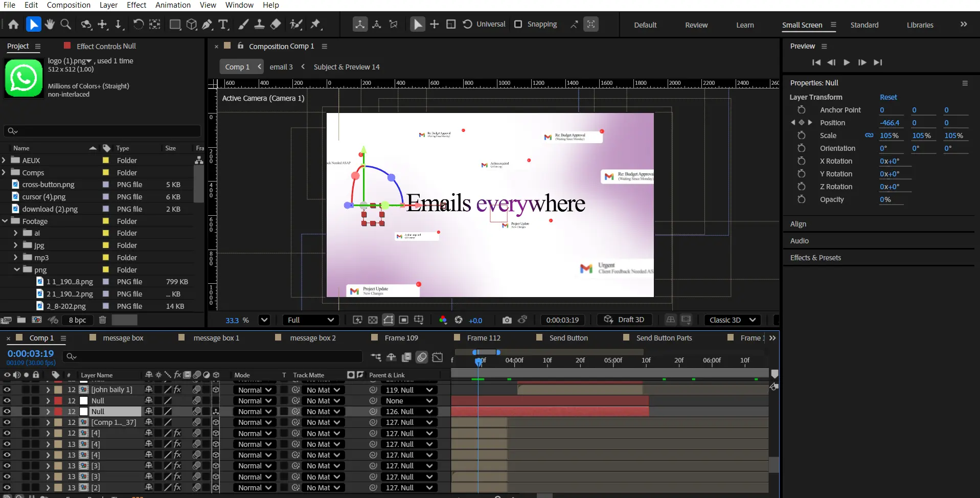The width and height of the screenshot is (980, 498).
Task: Click the Home icon
Action: pos(14,24)
